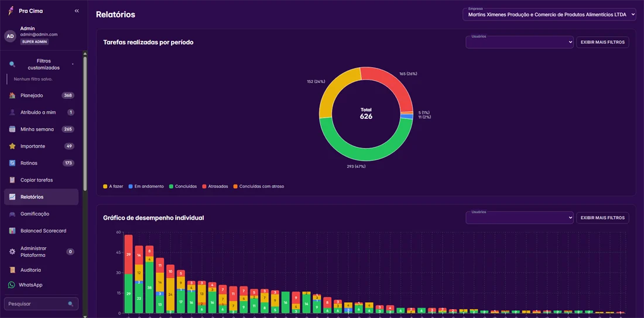Open Usuários dropdown in Tarefas realizadas panel
644x318 pixels.
(x=519, y=42)
